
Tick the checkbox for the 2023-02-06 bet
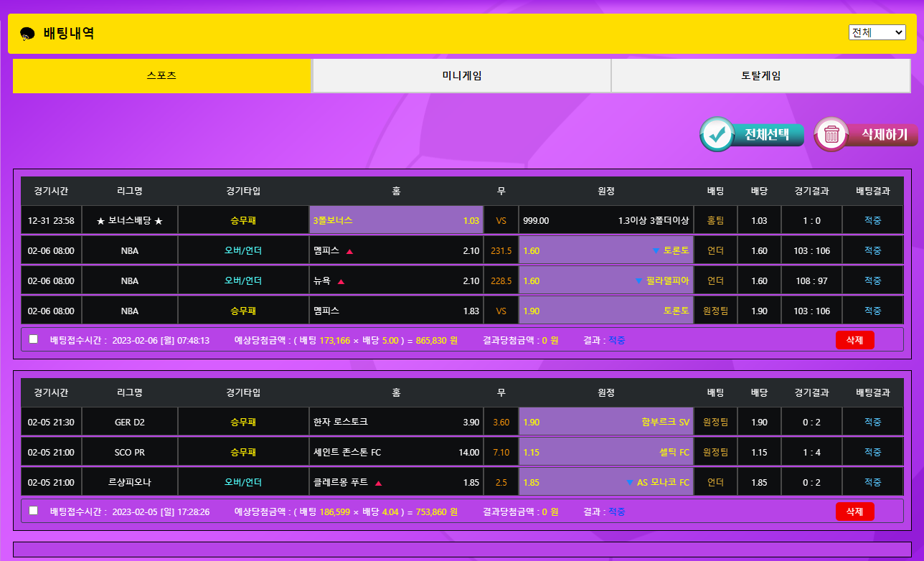pos(34,339)
